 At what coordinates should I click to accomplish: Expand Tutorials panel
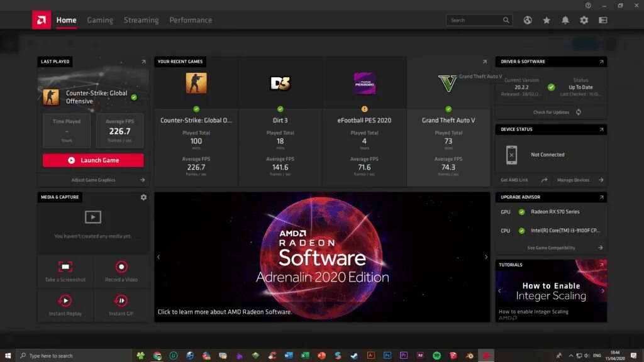click(601, 265)
